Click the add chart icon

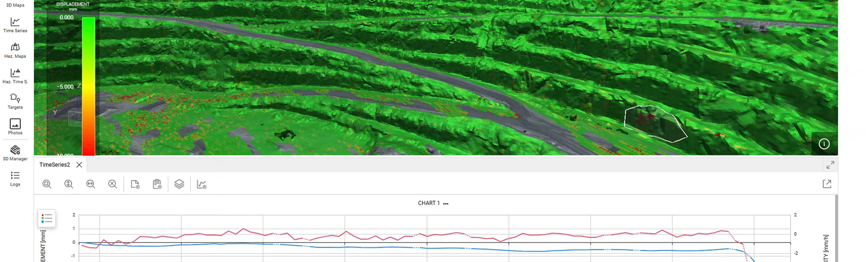[202, 184]
